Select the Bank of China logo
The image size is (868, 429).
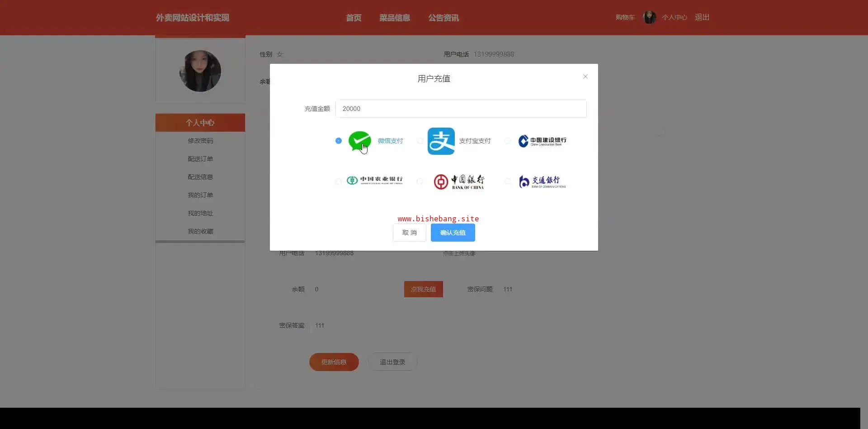tap(459, 181)
